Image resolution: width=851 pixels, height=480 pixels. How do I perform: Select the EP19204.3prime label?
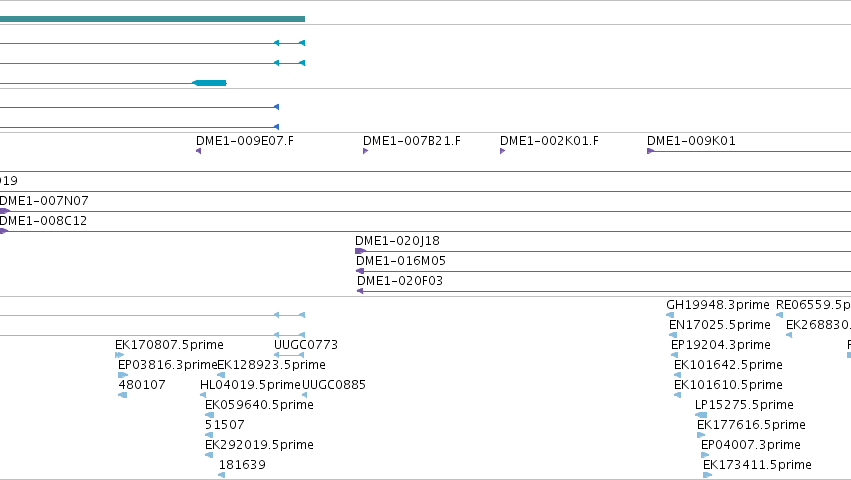[721, 345]
